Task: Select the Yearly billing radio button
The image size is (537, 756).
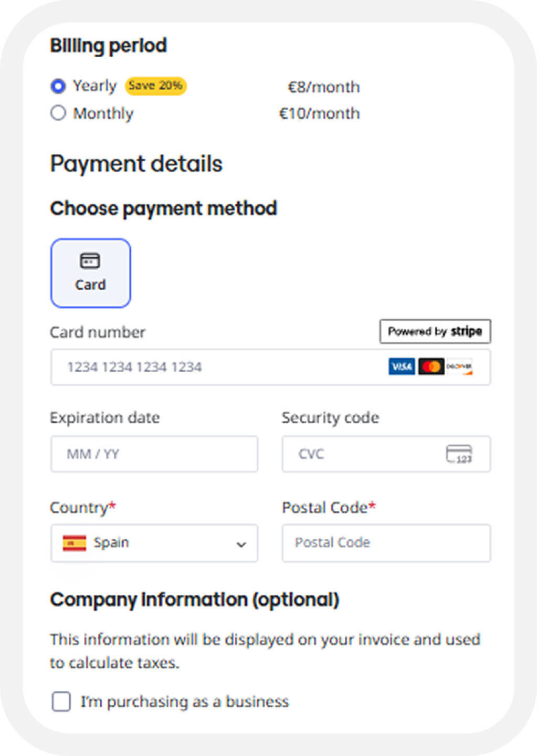Action: (58, 86)
